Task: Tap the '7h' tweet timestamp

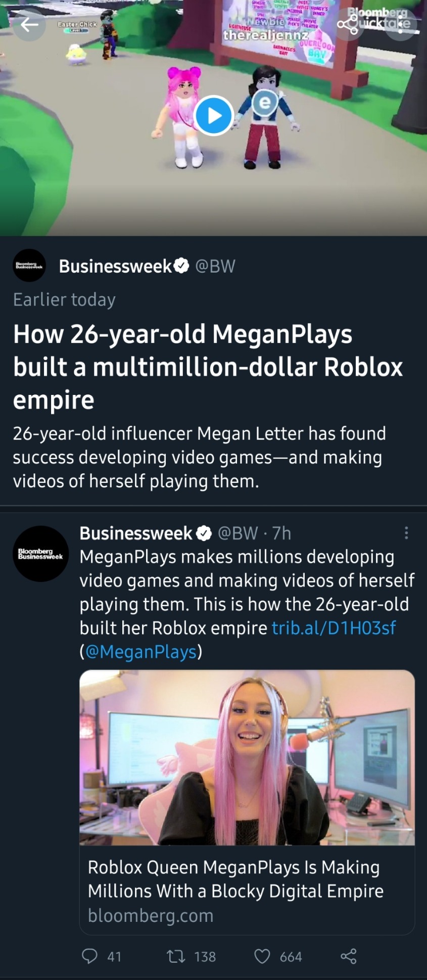Action: [x=281, y=533]
